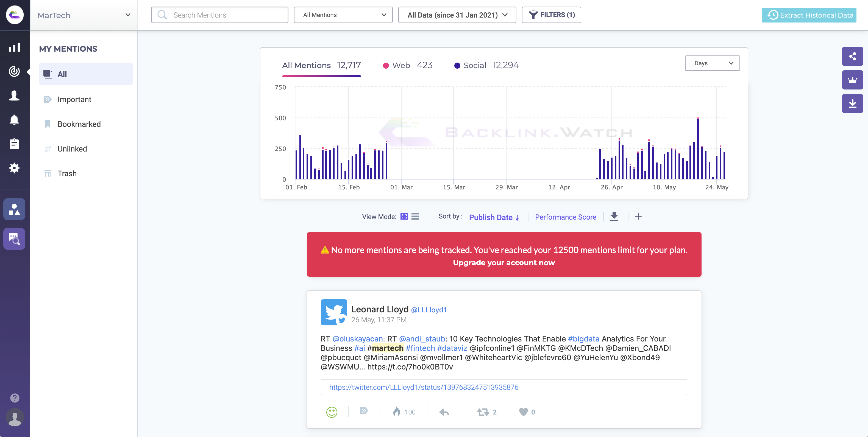The height and width of the screenshot is (437, 868).
Task: Click the @oluskayacan mention link
Action: (358, 339)
